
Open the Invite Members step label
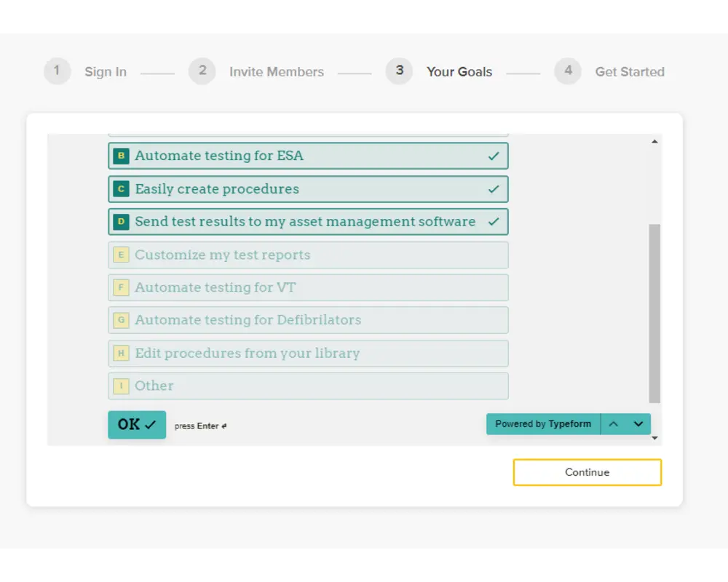(276, 72)
